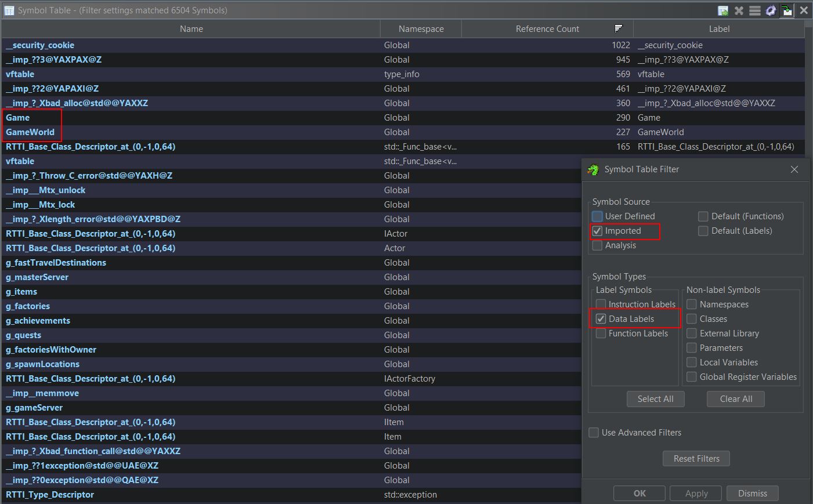This screenshot has height=504, width=813.
Task: Uncheck the Imported symbol source
Action: pos(597,231)
